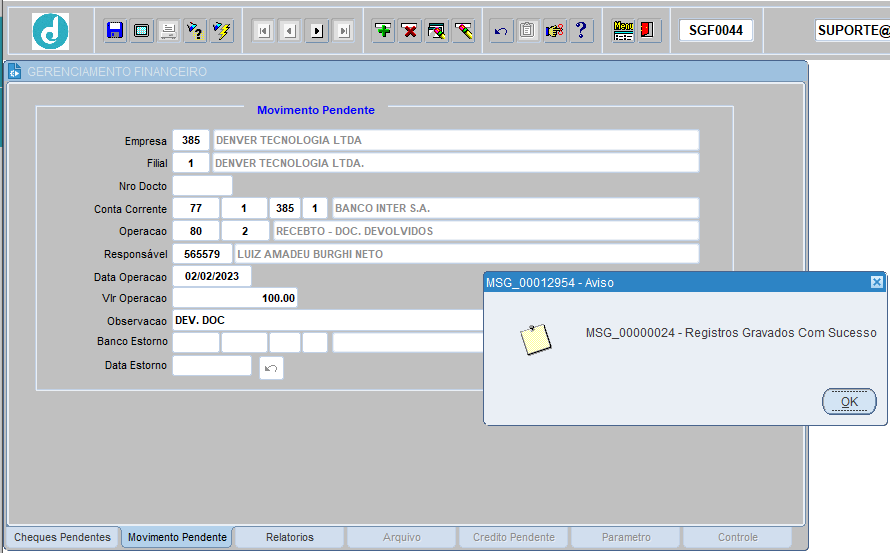Switch to Cheques Pendentes tab
The image size is (890, 553).
(62, 537)
